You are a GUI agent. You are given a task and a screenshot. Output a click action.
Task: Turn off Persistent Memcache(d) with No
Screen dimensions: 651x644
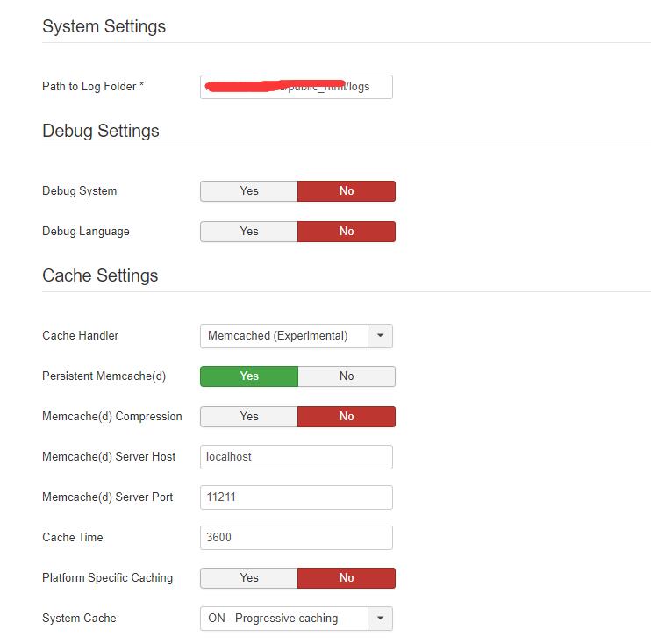tap(347, 376)
